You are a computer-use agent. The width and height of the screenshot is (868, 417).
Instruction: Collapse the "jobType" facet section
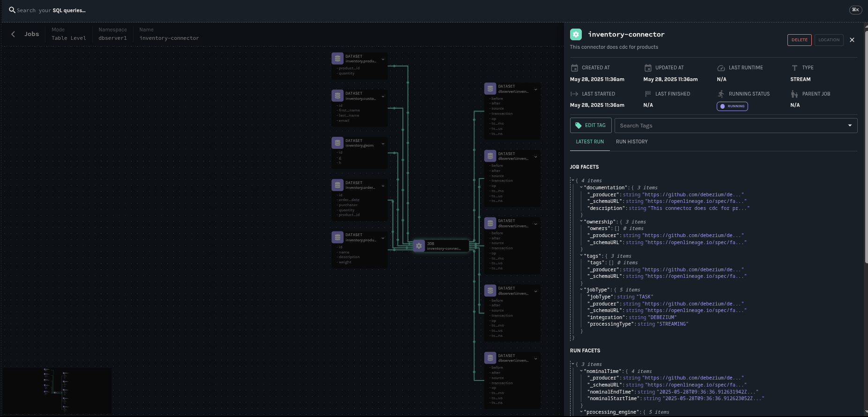581,290
